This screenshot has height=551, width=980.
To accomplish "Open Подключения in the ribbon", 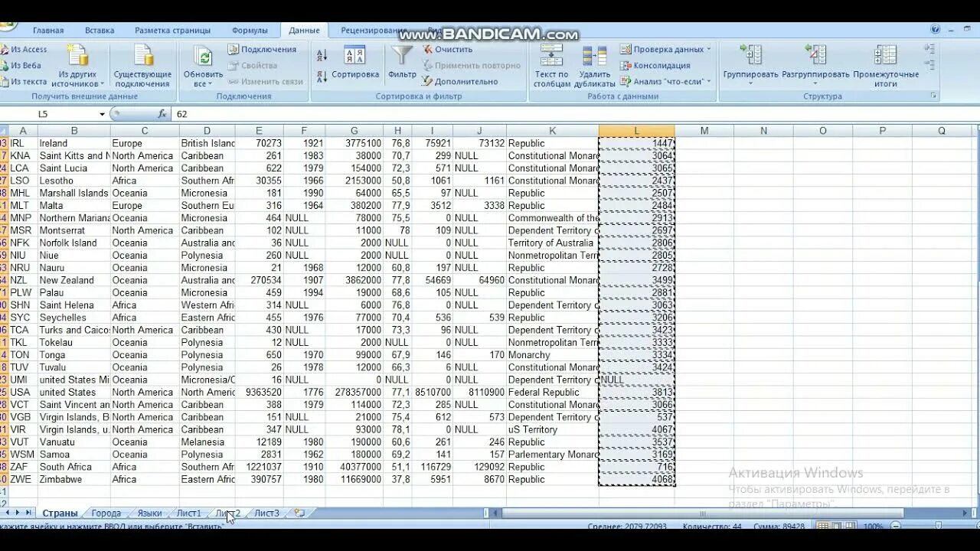I will [x=262, y=49].
